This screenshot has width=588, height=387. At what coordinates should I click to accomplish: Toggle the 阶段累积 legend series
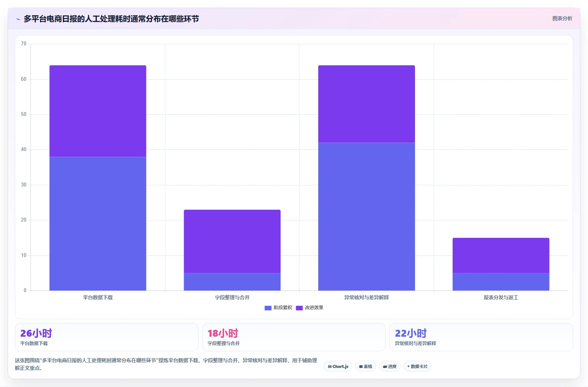pos(278,308)
